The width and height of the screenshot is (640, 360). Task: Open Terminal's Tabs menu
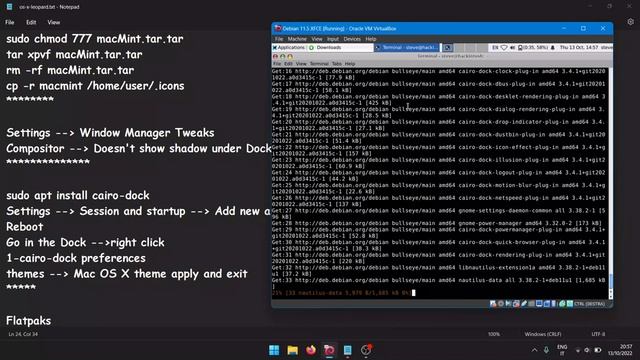[x=336, y=64]
